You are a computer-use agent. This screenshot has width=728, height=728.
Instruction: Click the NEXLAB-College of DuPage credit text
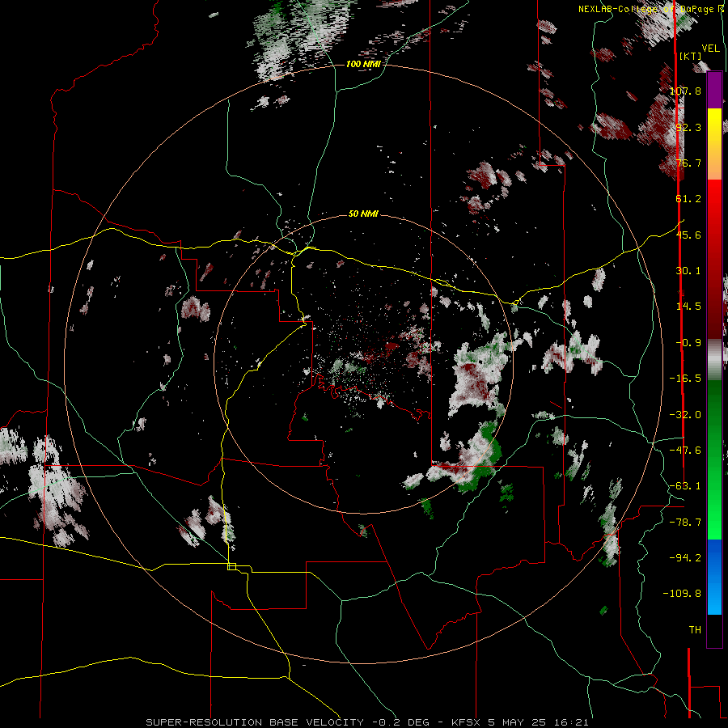(651, 9)
